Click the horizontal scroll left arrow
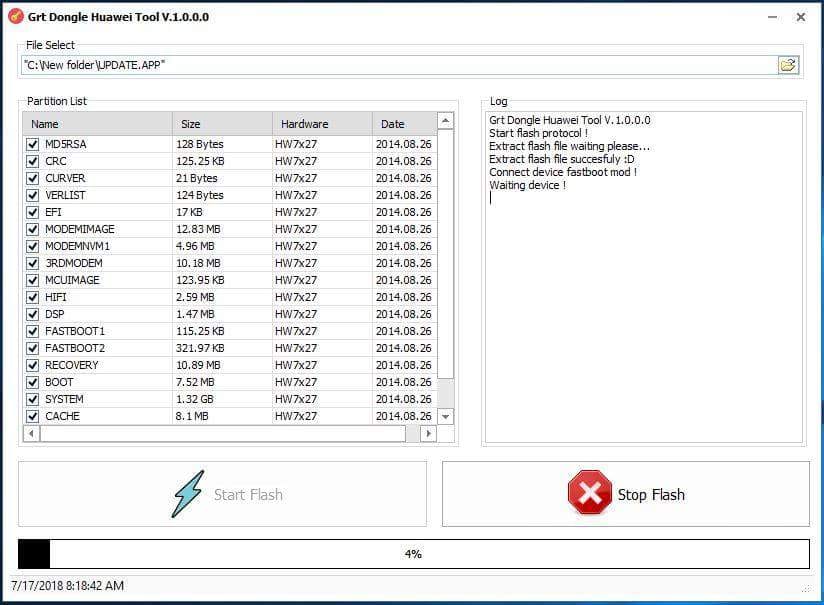 32,434
